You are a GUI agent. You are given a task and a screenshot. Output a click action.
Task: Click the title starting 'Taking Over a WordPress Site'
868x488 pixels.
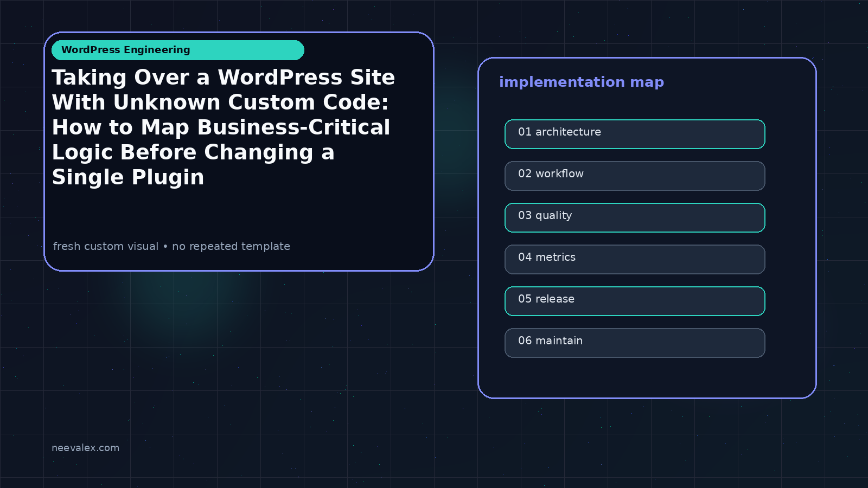[224, 127]
